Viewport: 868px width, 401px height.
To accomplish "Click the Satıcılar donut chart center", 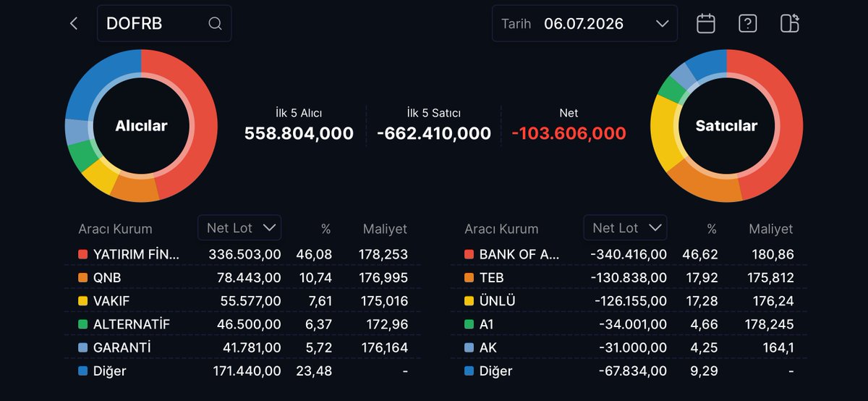I will [726, 126].
